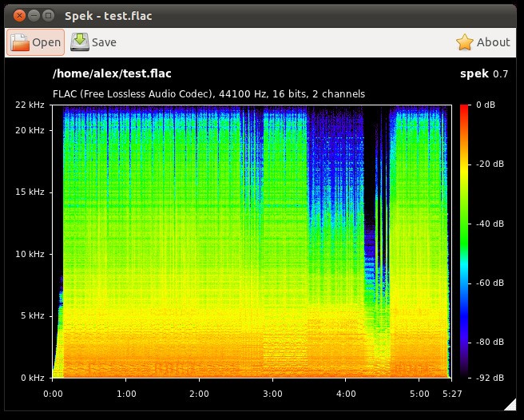This screenshot has width=524, height=420.
Task: Click the -92 dB scale label
Action: click(x=490, y=377)
